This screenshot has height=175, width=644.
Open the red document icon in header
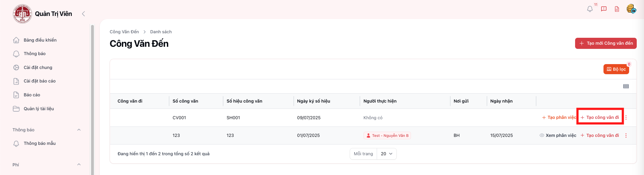point(617,9)
